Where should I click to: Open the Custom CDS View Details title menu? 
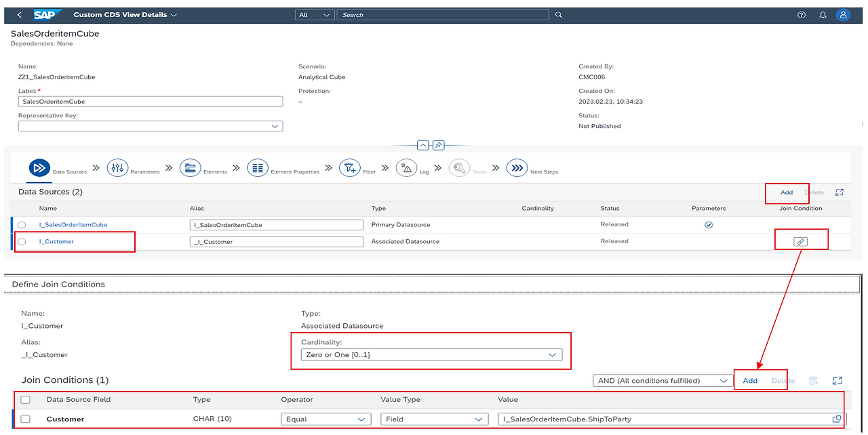[x=125, y=14]
